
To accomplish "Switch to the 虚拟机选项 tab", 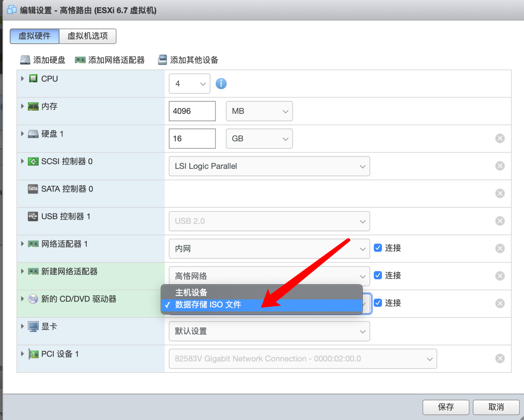I will click(x=87, y=36).
